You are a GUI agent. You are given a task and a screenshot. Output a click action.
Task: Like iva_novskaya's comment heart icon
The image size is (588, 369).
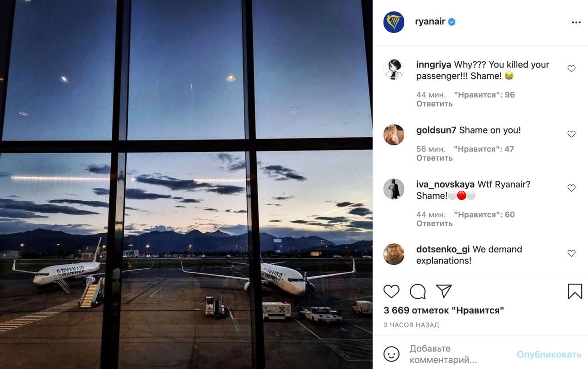point(571,188)
